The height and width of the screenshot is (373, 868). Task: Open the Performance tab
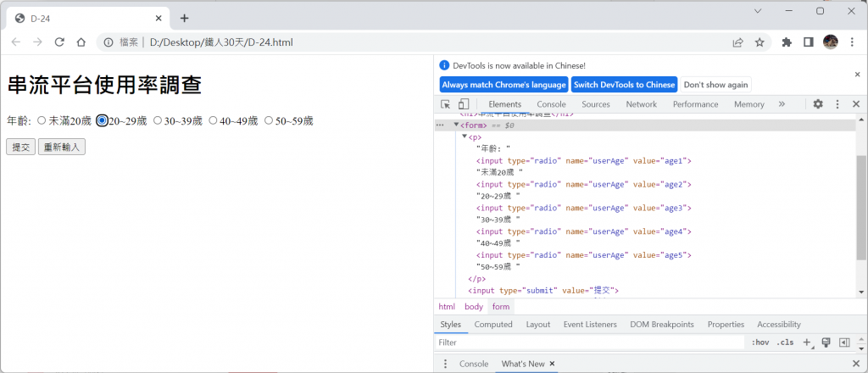(x=695, y=104)
